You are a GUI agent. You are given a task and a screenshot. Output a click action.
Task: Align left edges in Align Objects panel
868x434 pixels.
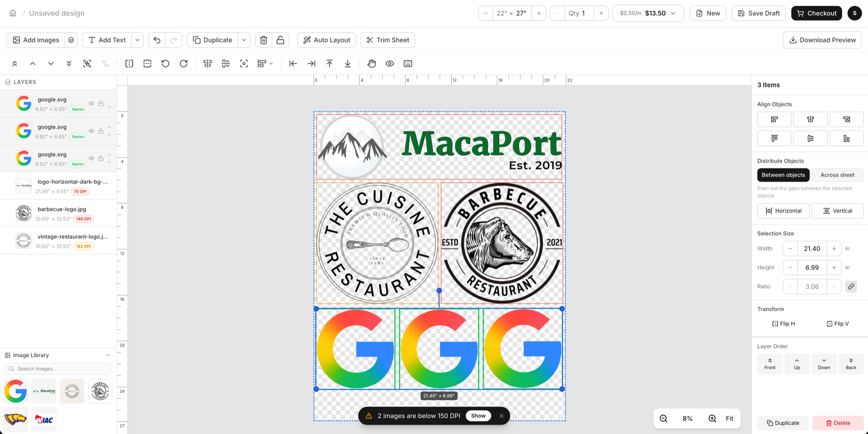(774, 119)
